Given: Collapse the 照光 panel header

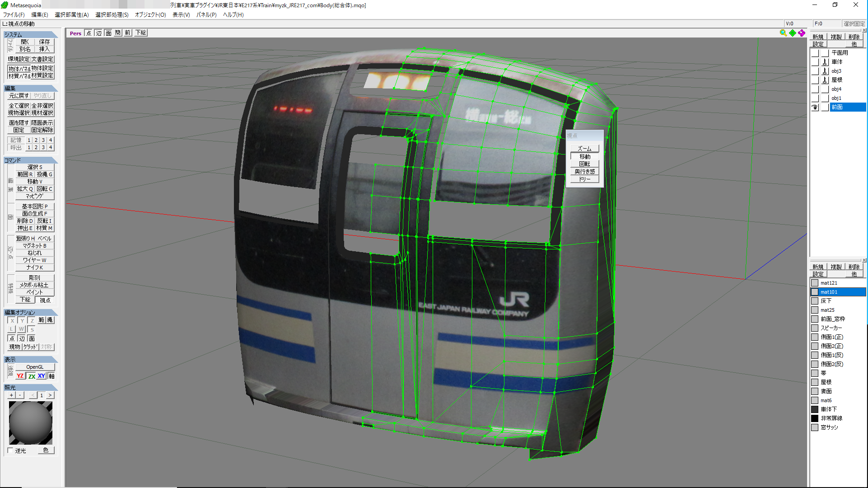Looking at the screenshot, I should [x=30, y=387].
